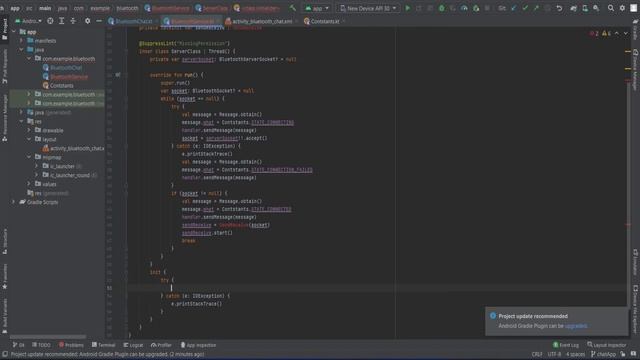Screen dimensions: 640x360
Task: Go to previous highlighted error arrow
Action: point(617,33)
